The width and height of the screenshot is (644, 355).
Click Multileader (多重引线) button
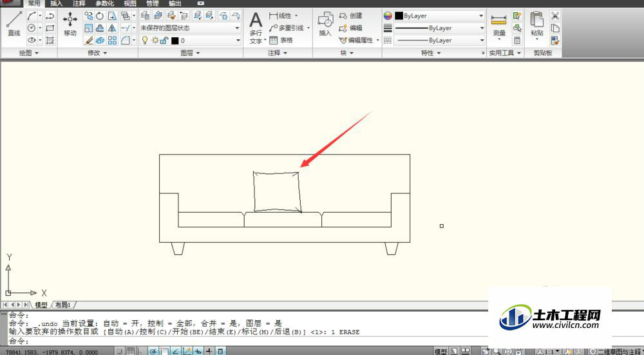(x=287, y=28)
